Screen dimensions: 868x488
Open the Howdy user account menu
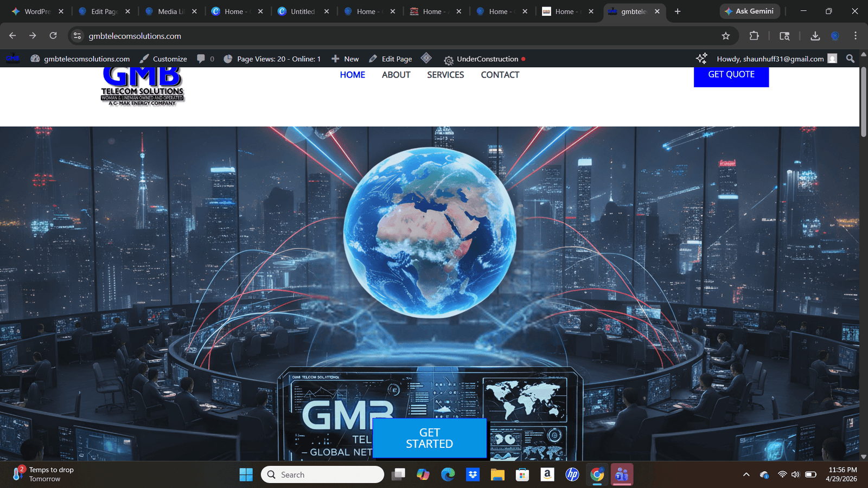[776, 59]
